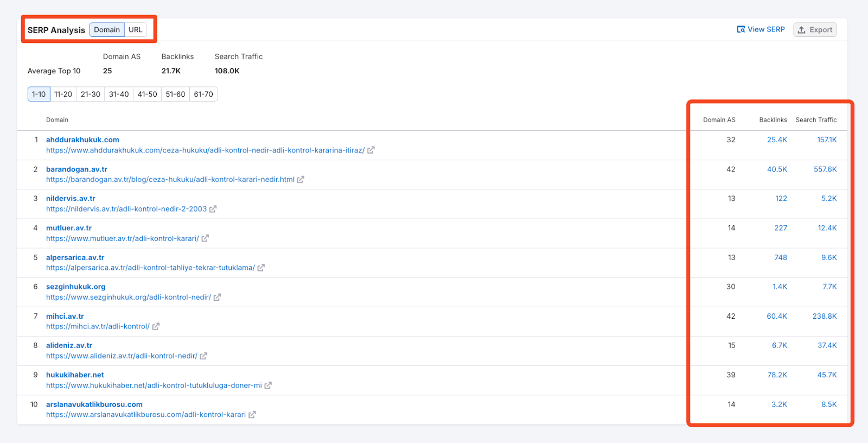Open the barandogan.av.tr blog URL link

[x=170, y=180]
